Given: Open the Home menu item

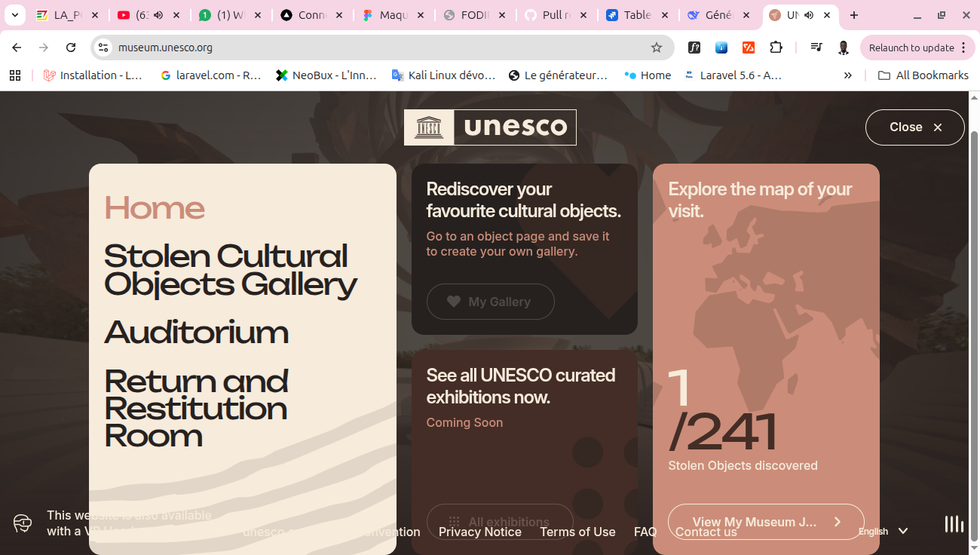Looking at the screenshot, I should pyautogui.click(x=155, y=208).
